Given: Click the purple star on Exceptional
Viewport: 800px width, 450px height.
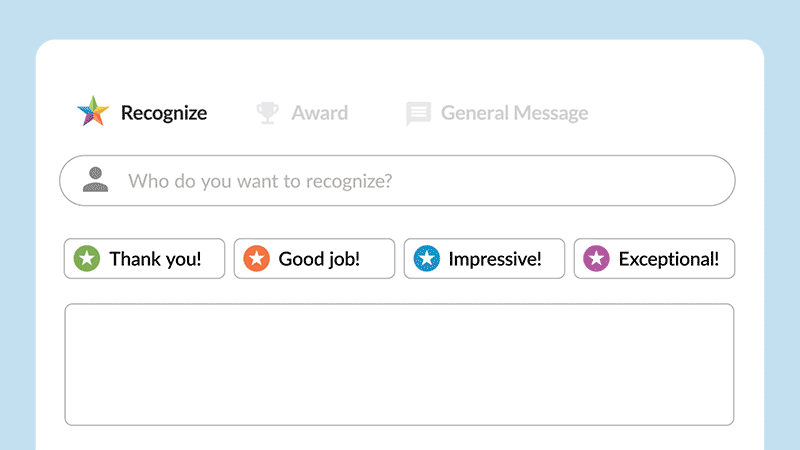Looking at the screenshot, I should tap(596, 258).
